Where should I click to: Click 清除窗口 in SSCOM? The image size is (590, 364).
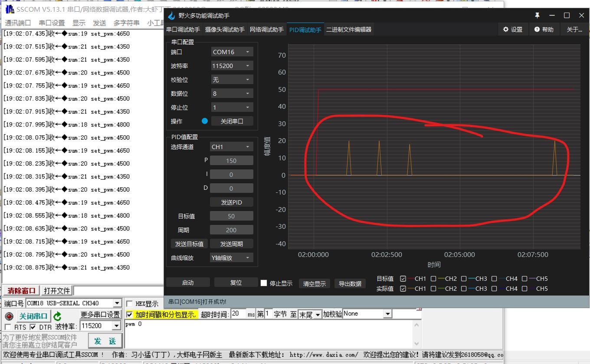22,291
